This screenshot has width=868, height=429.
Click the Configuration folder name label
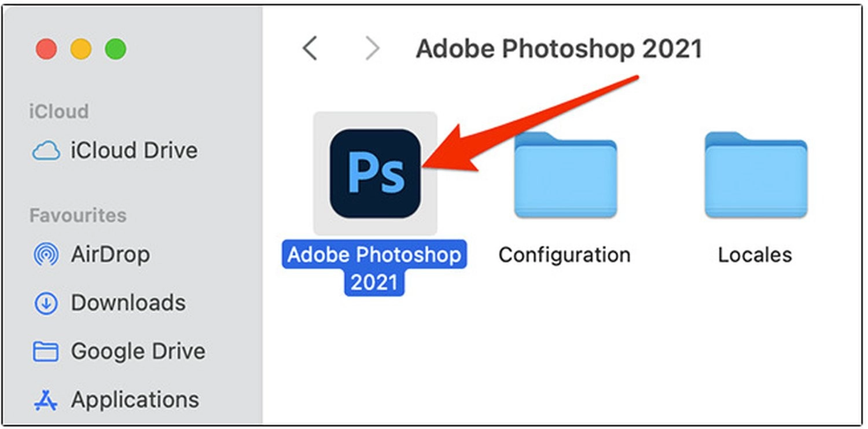565,255
